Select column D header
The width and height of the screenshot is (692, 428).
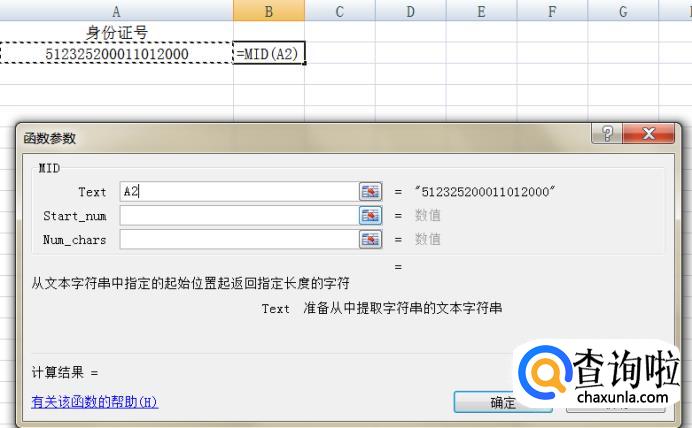point(411,11)
